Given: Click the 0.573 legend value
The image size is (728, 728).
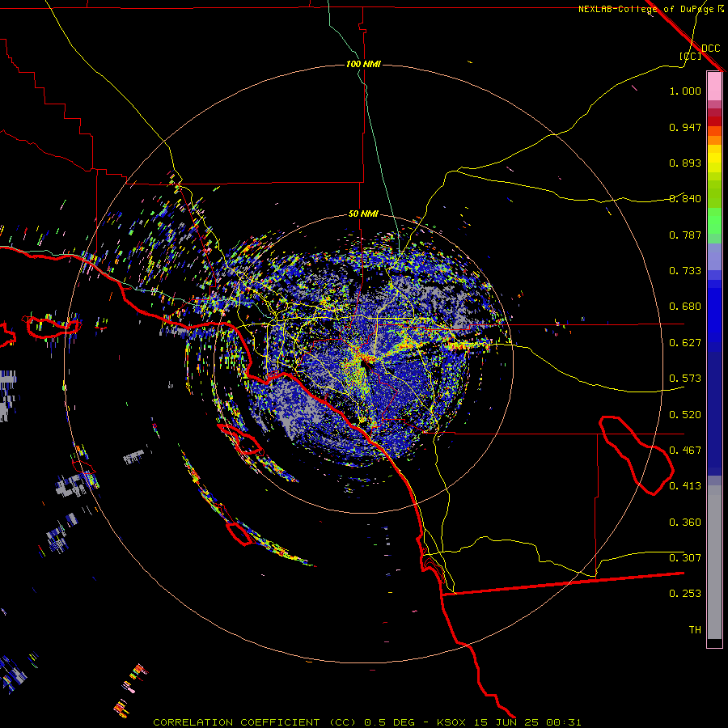Looking at the screenshot, I should 685,379.
